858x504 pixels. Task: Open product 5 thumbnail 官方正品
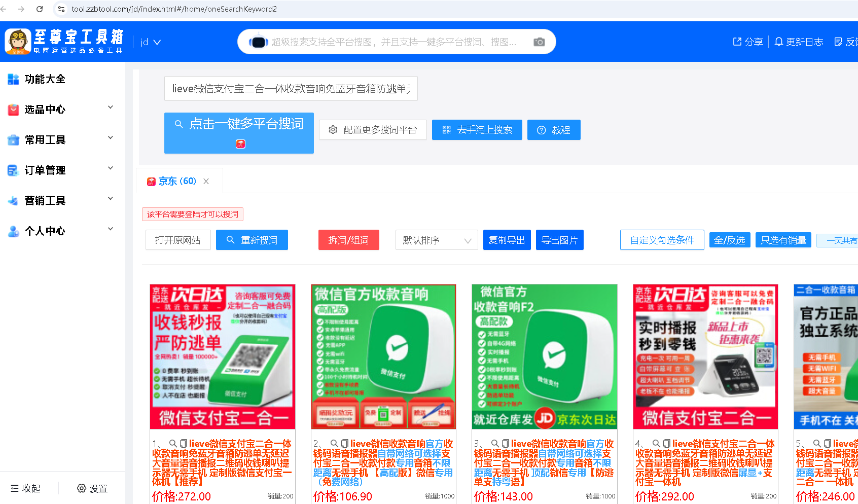[826, 357]
